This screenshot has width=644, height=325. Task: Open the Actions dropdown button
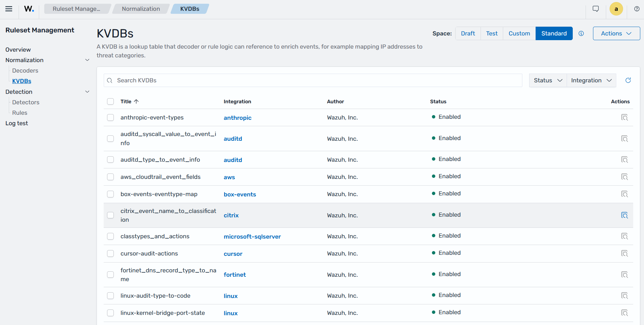616,33
